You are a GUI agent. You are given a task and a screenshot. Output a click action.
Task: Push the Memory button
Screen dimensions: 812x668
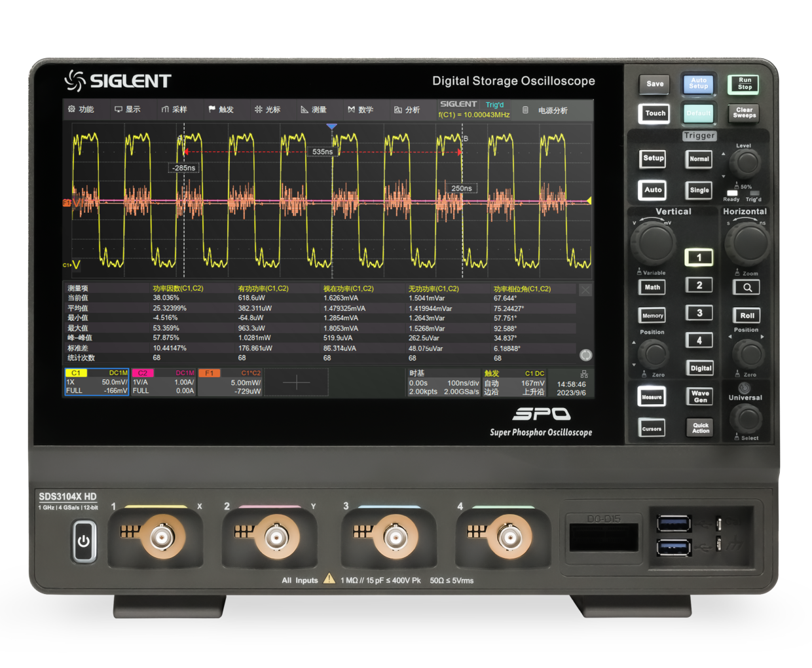pyautogui.click(x=652, y=316)
